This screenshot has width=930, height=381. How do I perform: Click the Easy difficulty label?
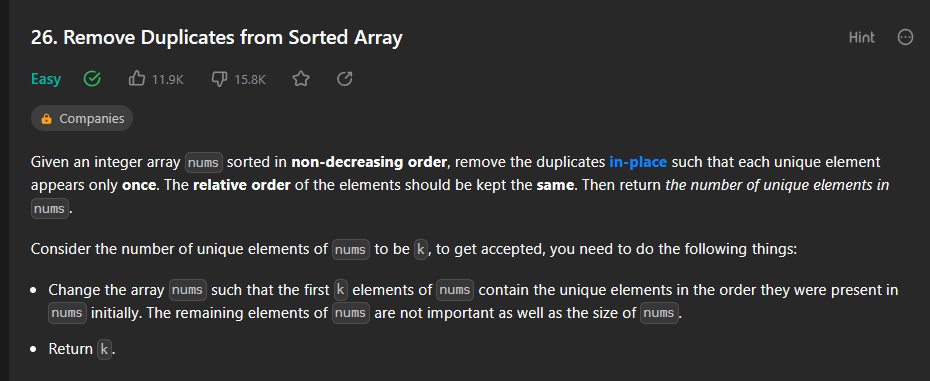[46, 78]
